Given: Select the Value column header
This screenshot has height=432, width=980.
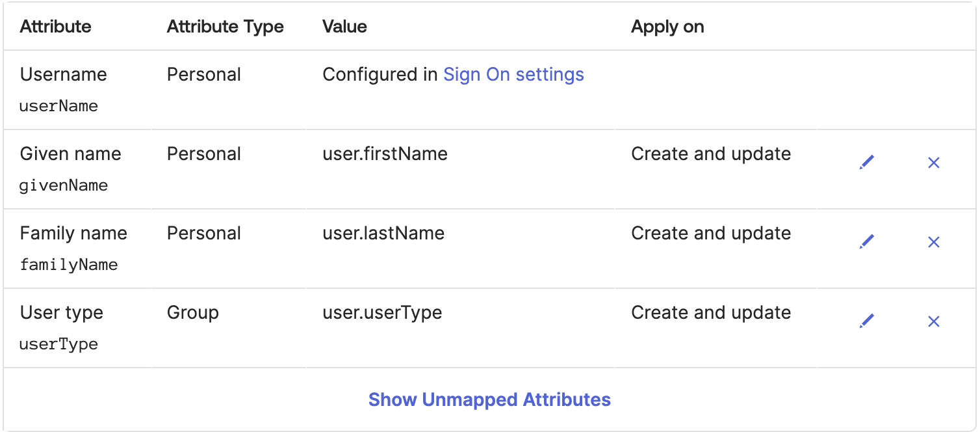Looking at the screenshot, I should coord(344,27).
